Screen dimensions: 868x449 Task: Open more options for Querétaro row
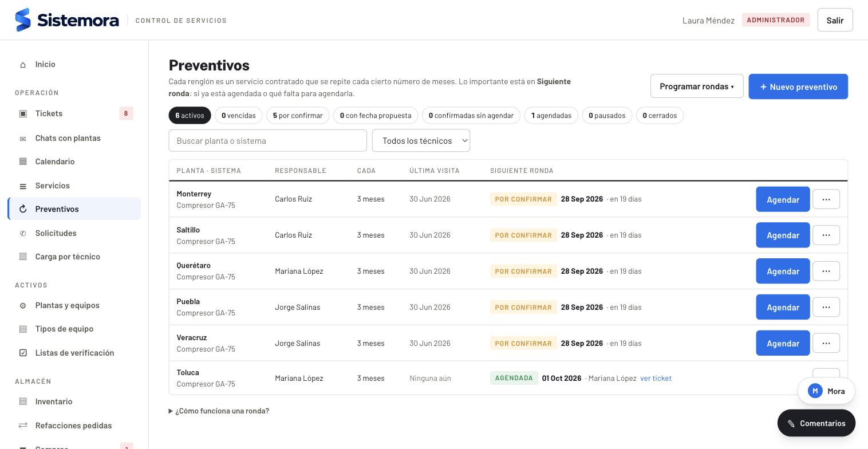826,271
